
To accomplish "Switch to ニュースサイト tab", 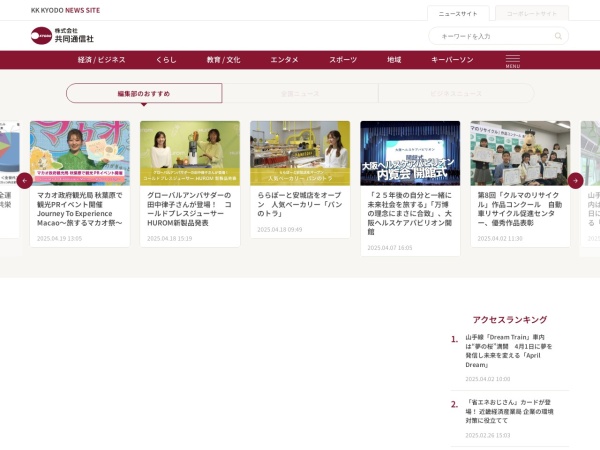I will pos(458,14).
